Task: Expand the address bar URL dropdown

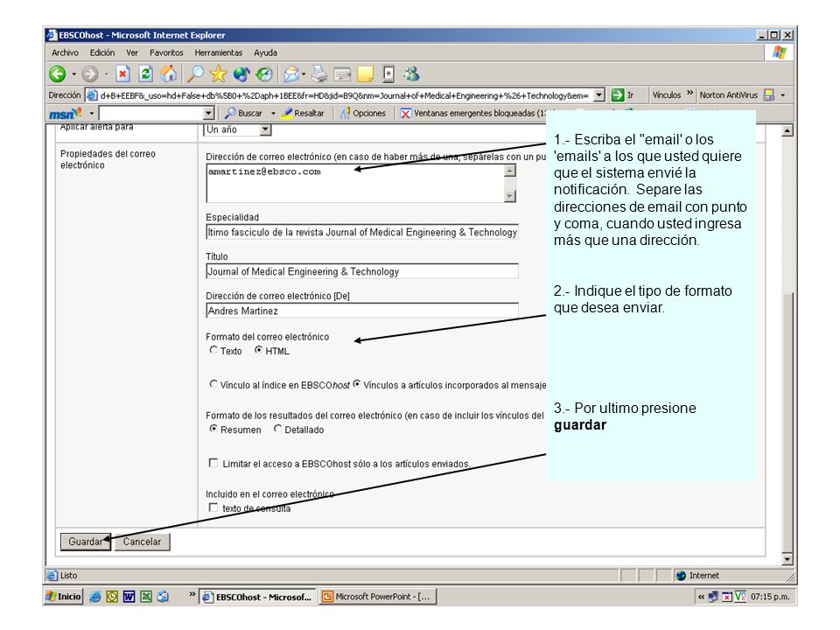Action: tap(599, 95)
